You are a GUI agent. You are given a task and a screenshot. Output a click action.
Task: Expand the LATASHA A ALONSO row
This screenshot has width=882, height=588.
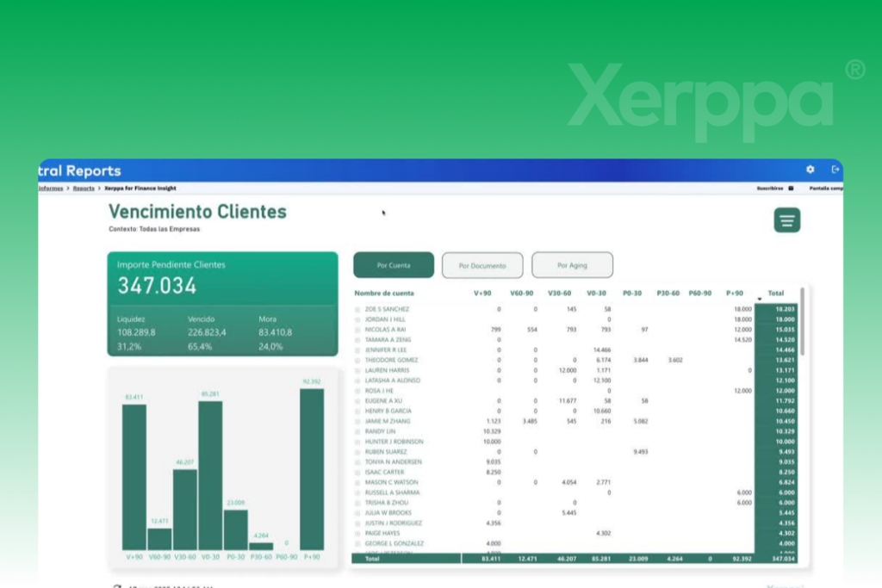[357, 381]
